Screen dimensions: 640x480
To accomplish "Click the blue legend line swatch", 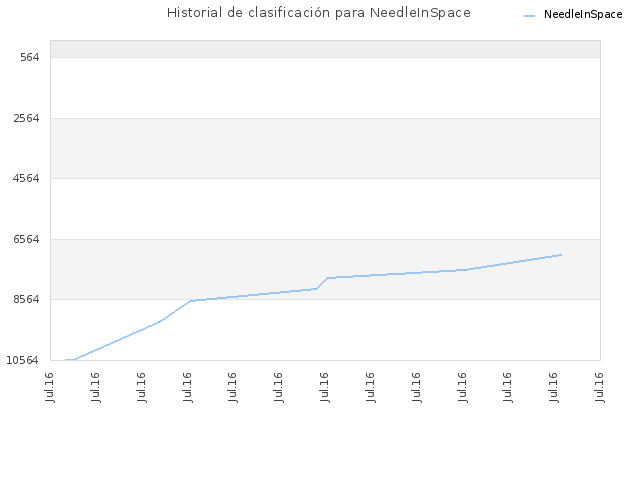I will 529,16.
